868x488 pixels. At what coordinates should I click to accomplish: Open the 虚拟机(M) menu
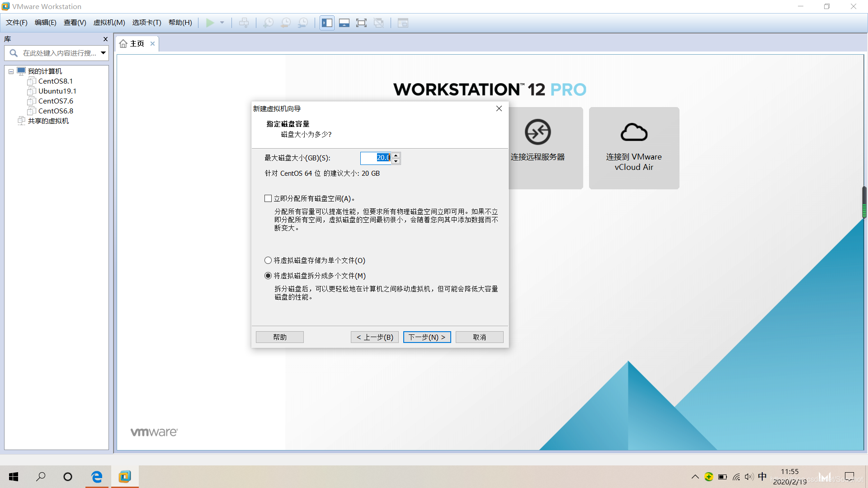[109, 23]
